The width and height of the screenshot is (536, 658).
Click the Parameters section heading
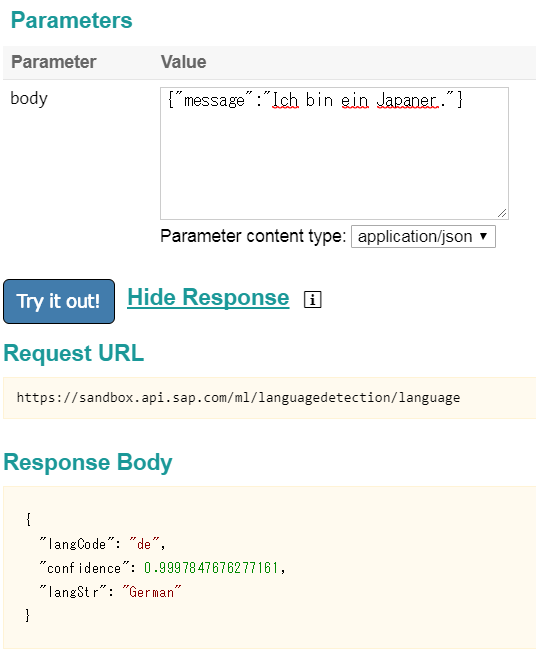point(71,20)
